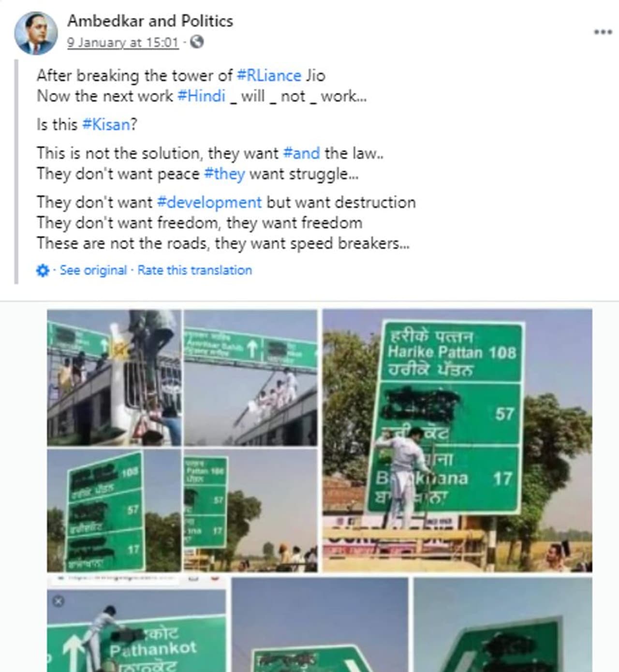The image size is (619, 672).
Task: Open the #they hashtag link
Action: tap(224, 174)
